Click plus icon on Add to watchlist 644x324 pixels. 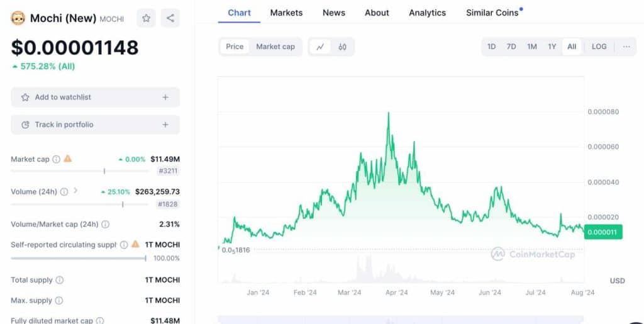coord(165,98)
